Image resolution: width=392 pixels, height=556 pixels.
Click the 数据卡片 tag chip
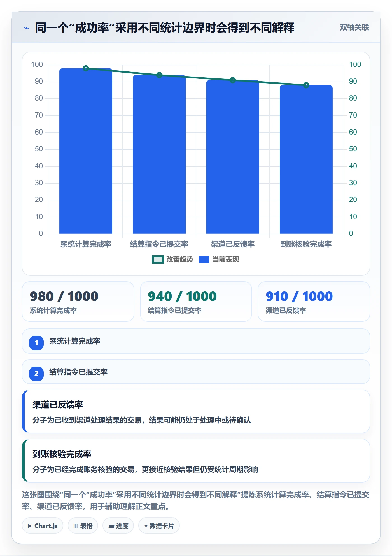[159, 526]
